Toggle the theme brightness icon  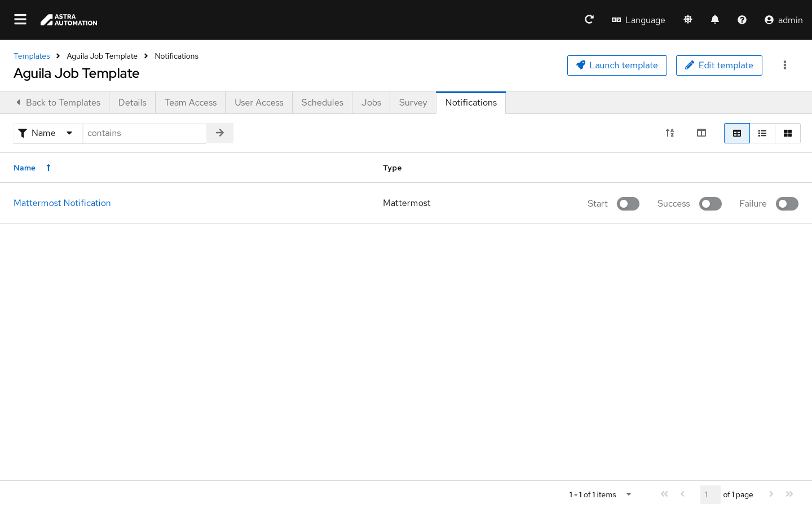(688, 20)
